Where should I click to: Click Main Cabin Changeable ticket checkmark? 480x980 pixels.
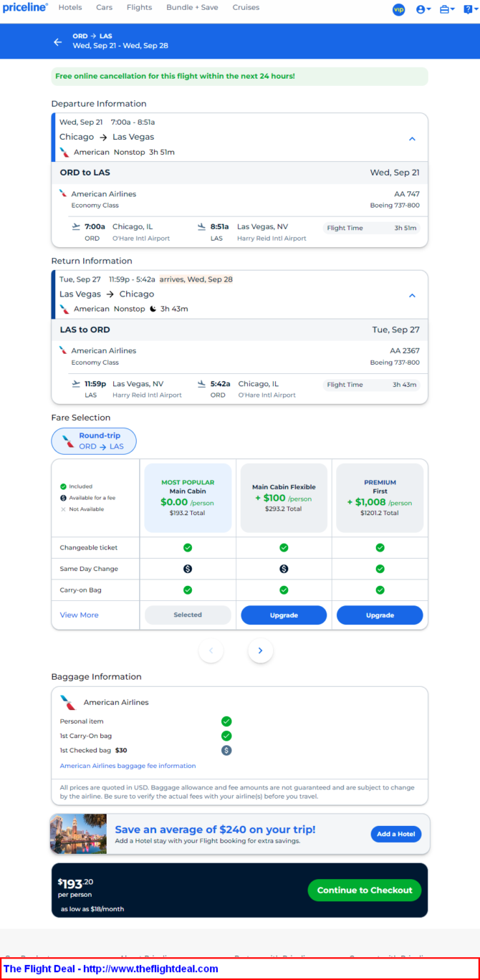pos(188,548)
